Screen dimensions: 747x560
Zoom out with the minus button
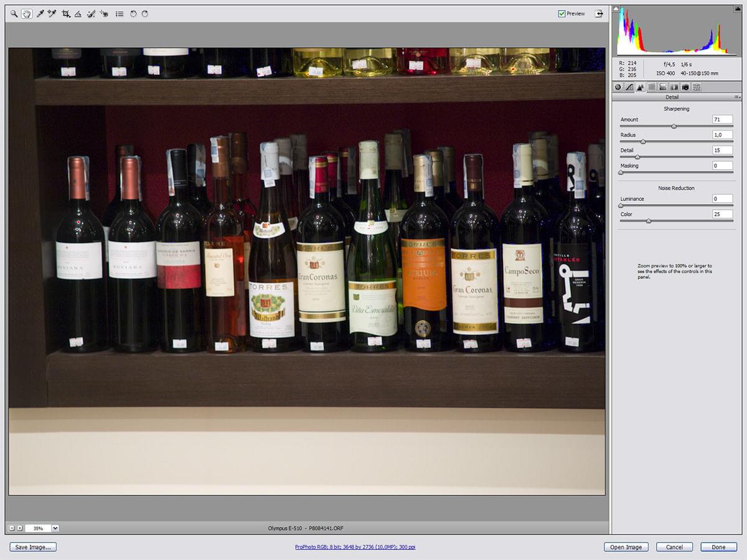(x=12, y=528)
